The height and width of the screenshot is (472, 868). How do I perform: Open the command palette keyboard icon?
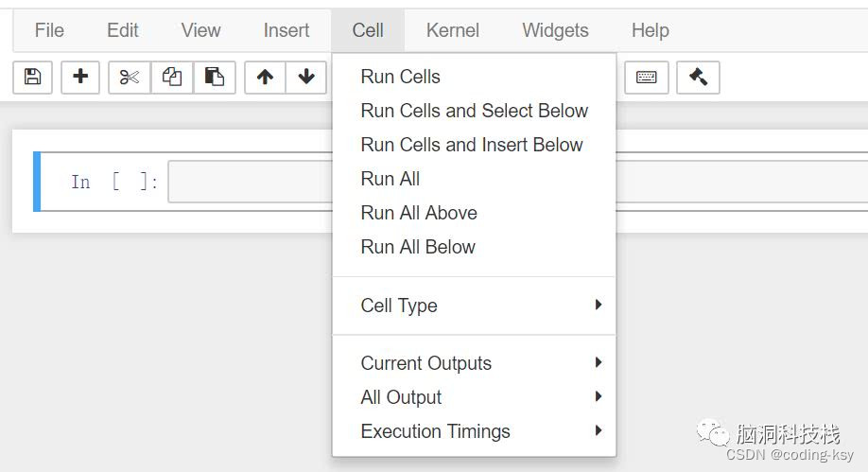(x=647, y=77)
